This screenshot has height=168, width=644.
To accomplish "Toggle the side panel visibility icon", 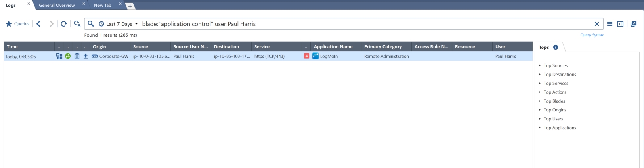I will (x=620, y=24).
